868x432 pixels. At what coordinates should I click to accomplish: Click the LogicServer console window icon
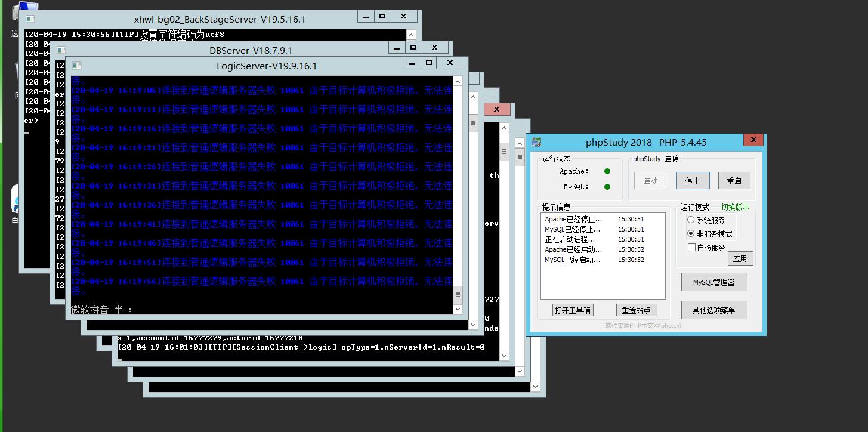tap(76, 66)
